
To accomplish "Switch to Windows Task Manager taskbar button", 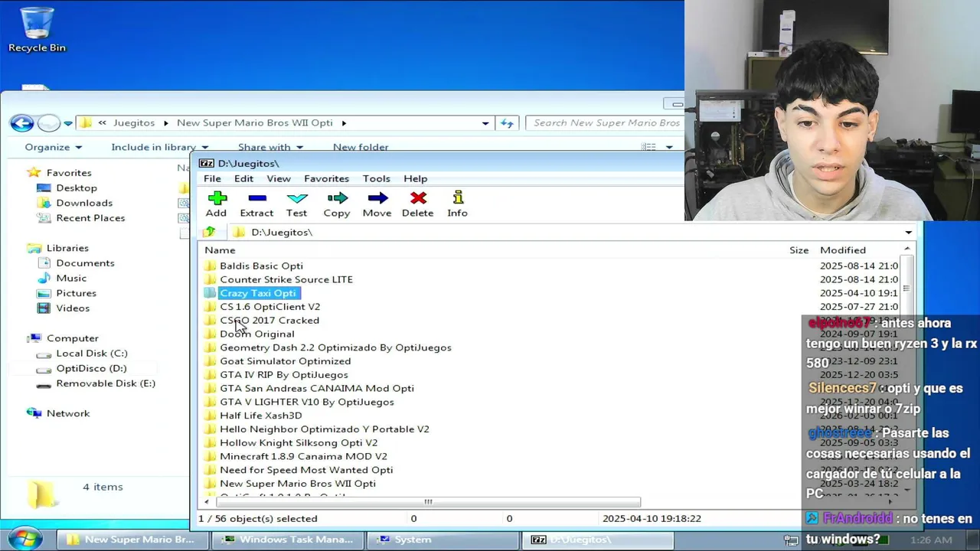I will click(287, 540).
